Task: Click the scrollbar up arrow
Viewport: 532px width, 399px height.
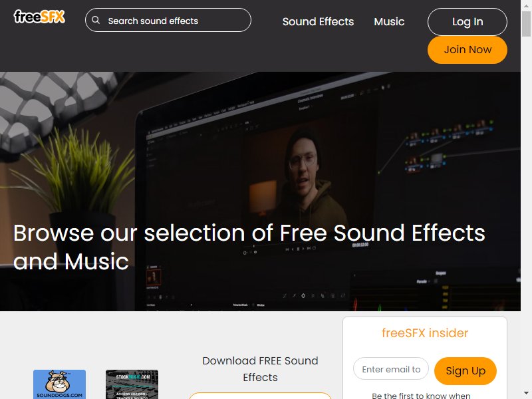Action: click(526, 4)
